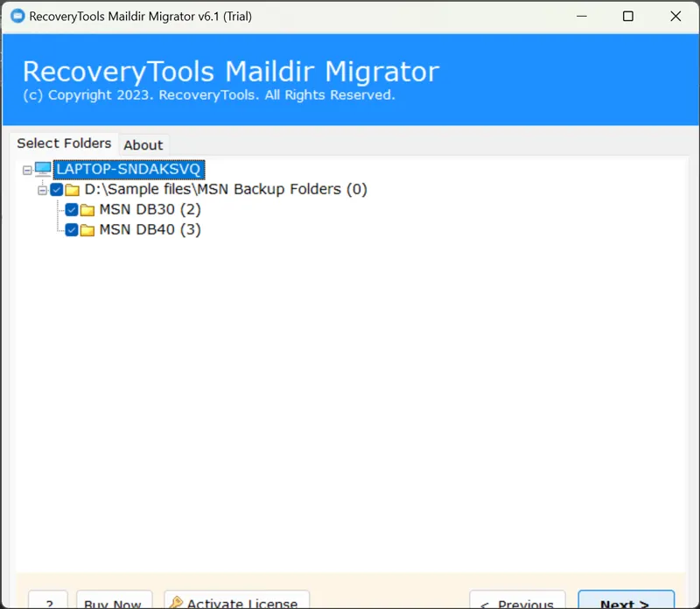Click the key icon on Activate License
Viewport: 700px width, 609px height.
click(x=176, y=602)
